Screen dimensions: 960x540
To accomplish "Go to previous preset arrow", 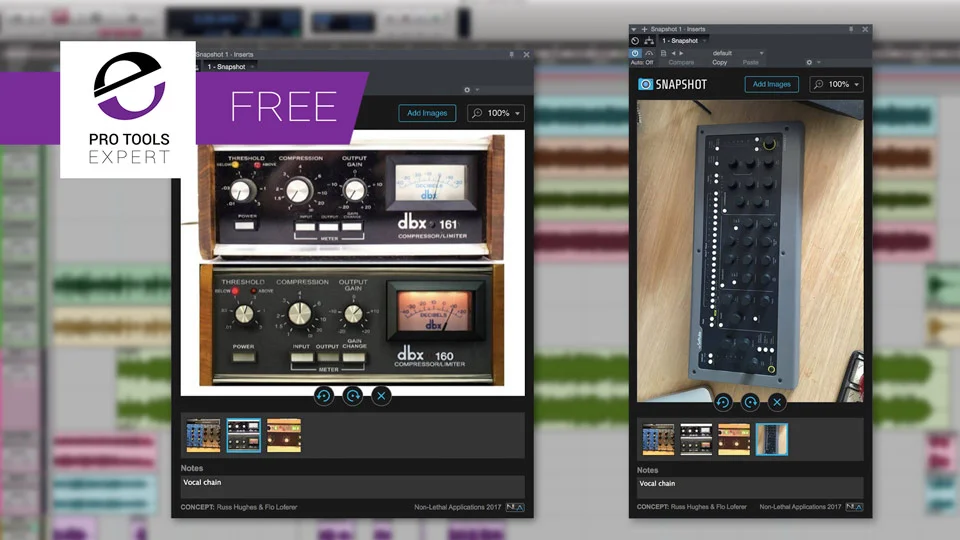I will click(x=673, y=53).
